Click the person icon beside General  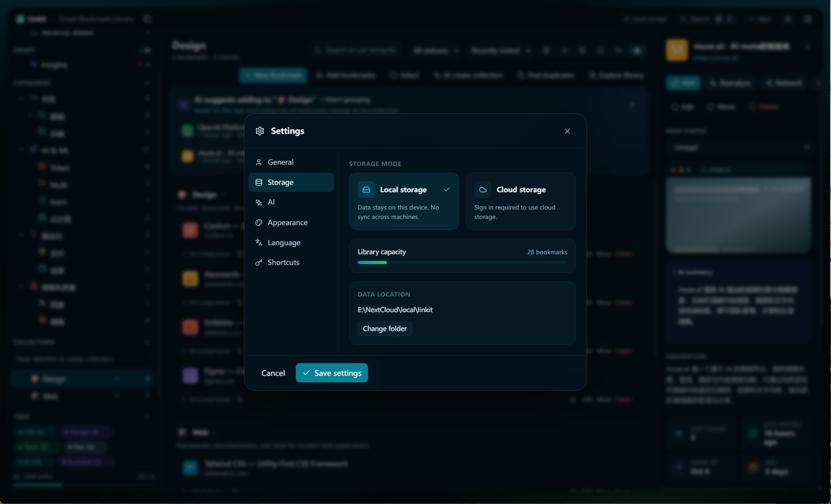click(259, 162)
